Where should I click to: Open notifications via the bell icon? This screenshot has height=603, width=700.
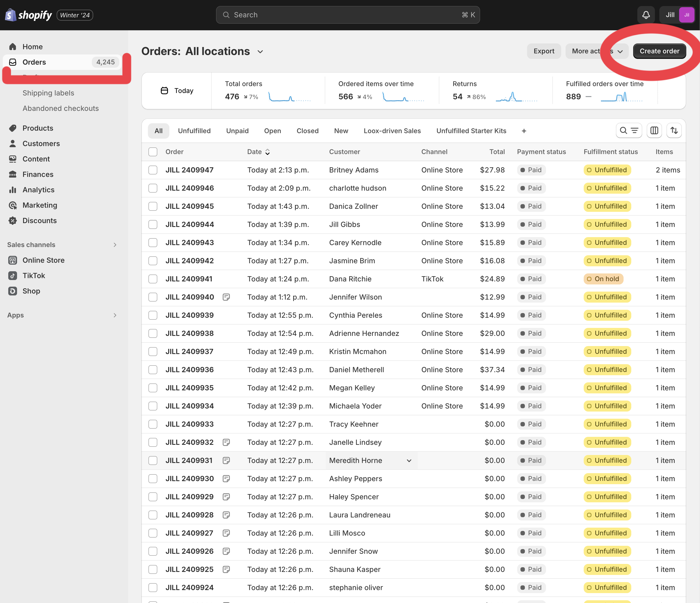pyautogui.click(x=646, y=15)
